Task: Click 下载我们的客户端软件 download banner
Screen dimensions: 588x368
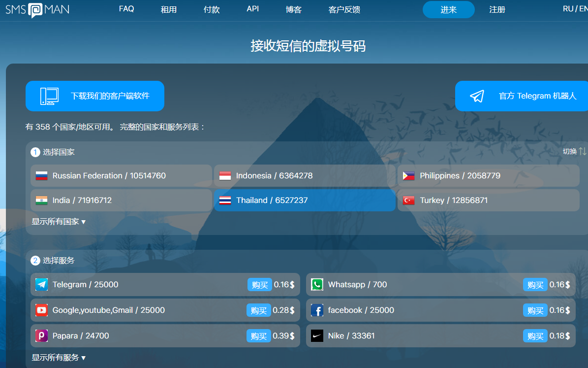Action: tap(95, 96)
